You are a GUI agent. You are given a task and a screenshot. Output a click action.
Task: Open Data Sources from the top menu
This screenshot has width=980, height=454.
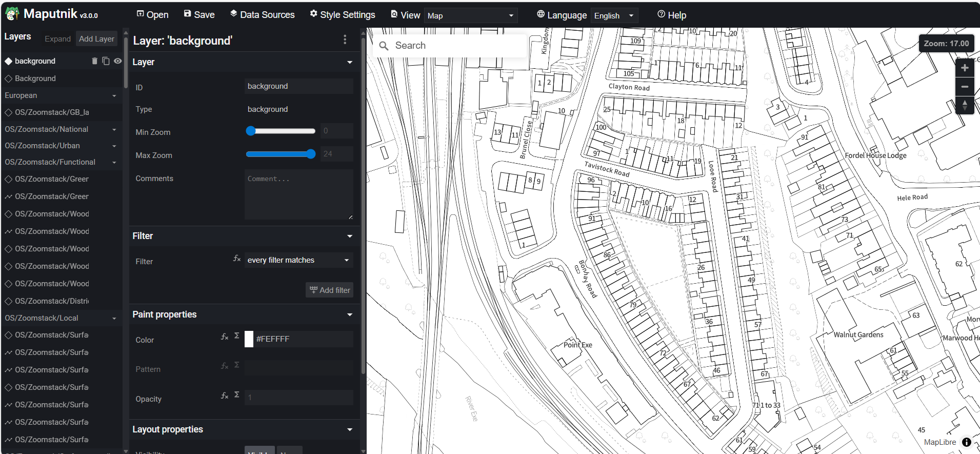[x=262, y=15]
